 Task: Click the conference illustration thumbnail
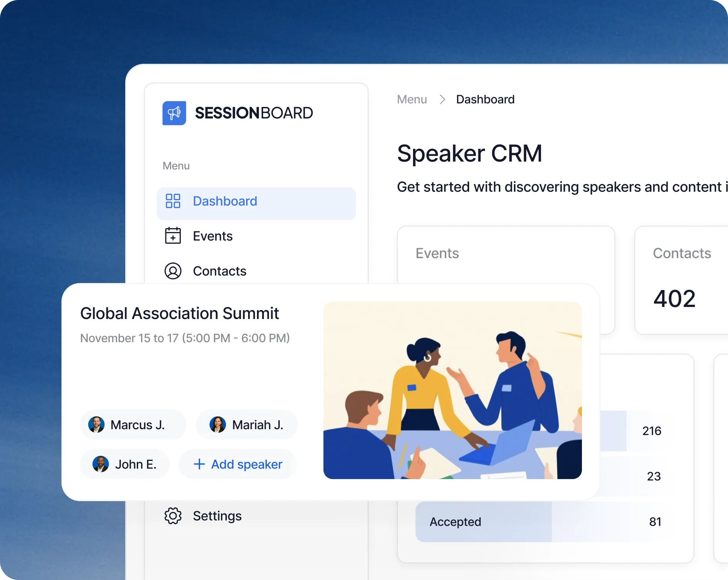tap(452, 391)
